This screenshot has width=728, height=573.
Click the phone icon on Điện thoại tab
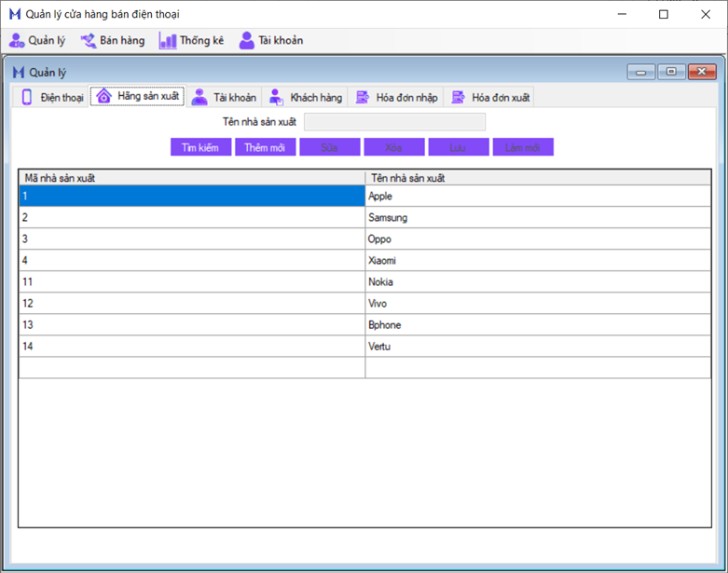pyautogui.click(x=27, y=97)
